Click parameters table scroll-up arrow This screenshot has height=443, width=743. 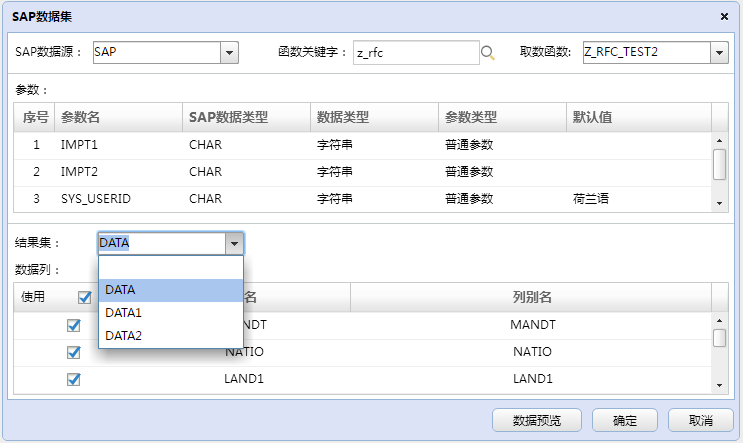click(x=719, y=141)
